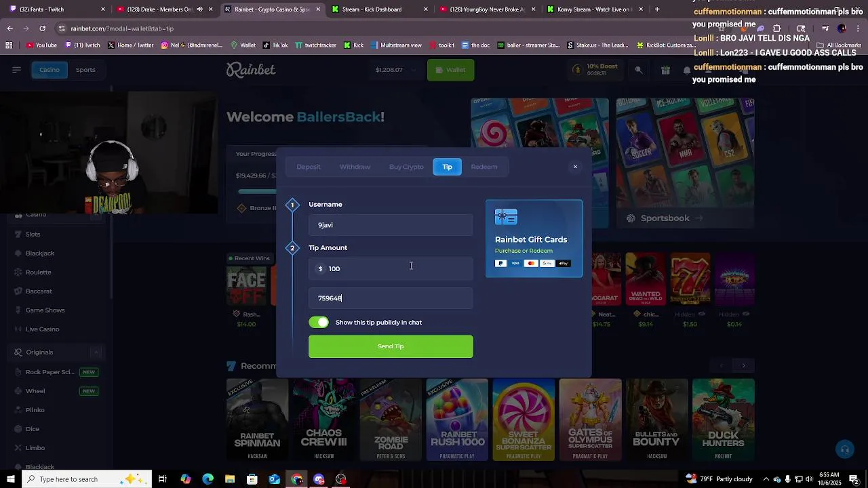Click the Roulette sidebar icon

(19, 272)
